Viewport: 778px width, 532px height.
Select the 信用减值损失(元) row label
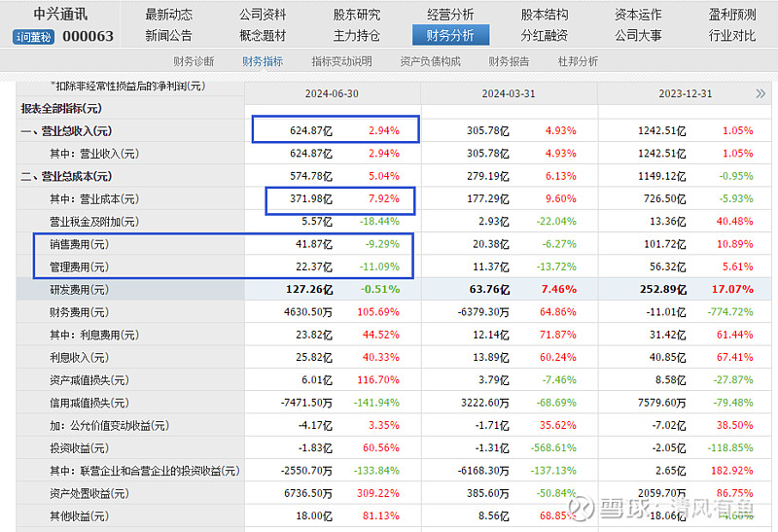89,403
